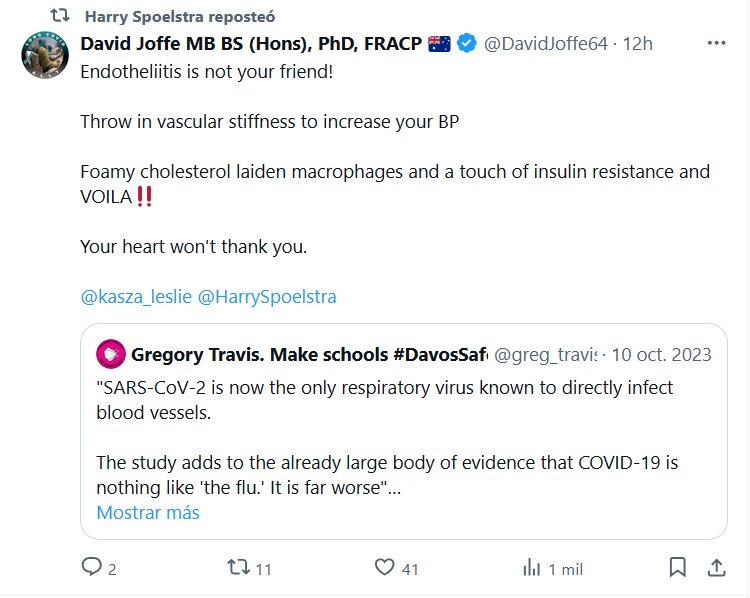
Task: Click the @DavidJoffe64 handle
Action: click(x=547, y=44)
